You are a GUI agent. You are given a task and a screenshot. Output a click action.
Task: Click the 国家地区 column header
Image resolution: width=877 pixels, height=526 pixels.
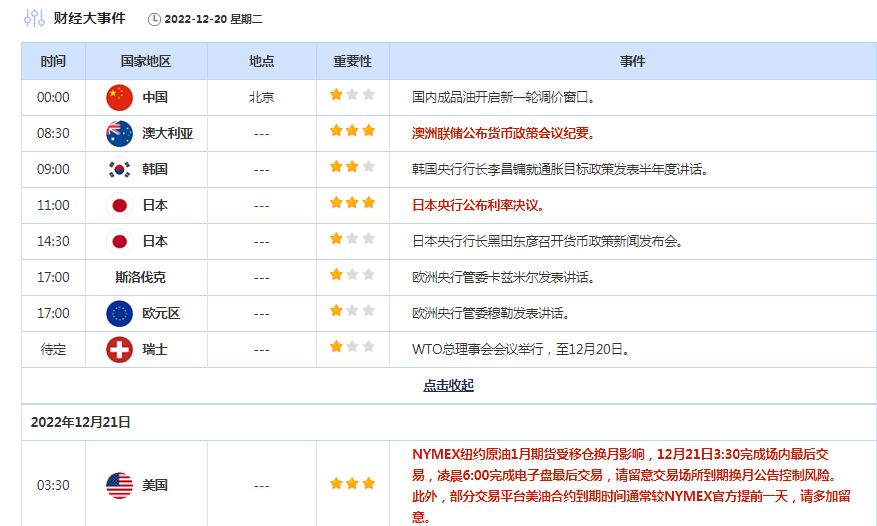pos(146,61)
